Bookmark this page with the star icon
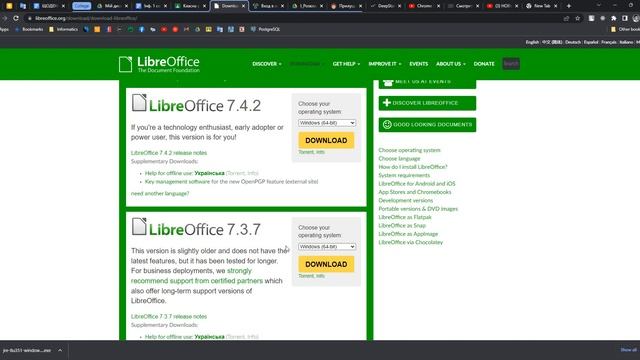Screen dimensions: 640x360 click(578, 18)
